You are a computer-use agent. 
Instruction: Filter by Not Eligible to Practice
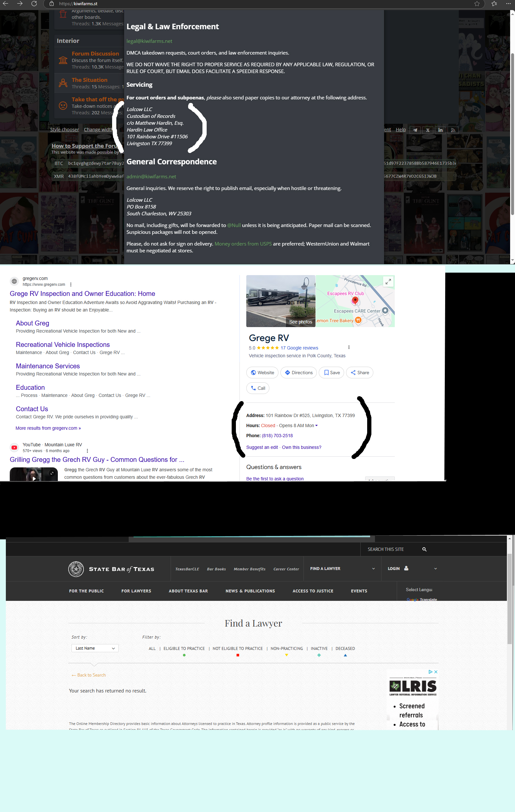238,648
